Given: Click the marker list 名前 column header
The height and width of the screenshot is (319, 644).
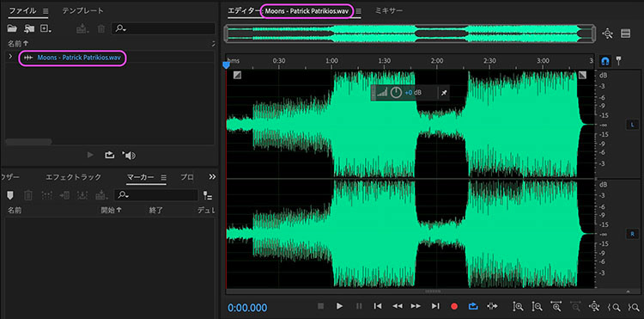Looking at the screenshot, I should tap(15, 211).
